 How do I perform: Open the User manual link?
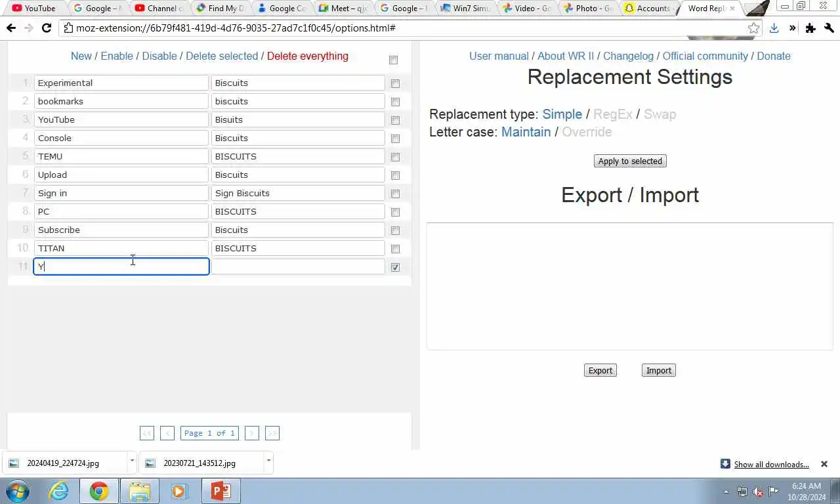pyautogui.click(x=499, y=56)
